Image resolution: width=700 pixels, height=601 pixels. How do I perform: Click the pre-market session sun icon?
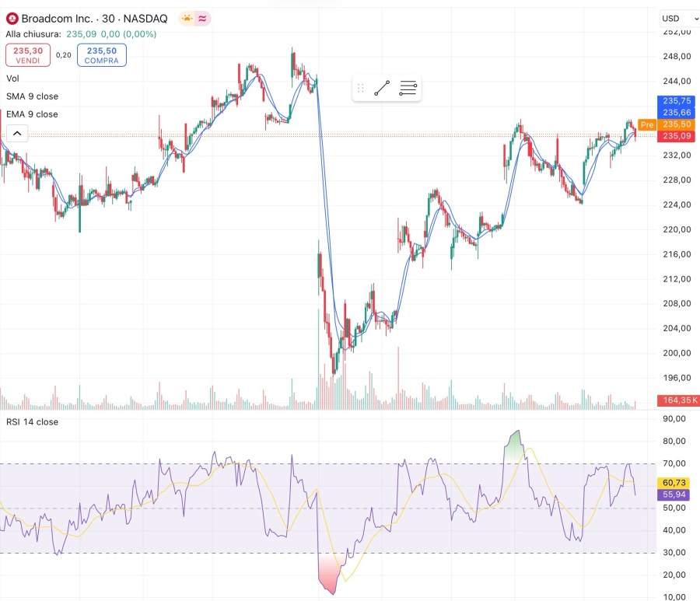(x=186, y=19)
